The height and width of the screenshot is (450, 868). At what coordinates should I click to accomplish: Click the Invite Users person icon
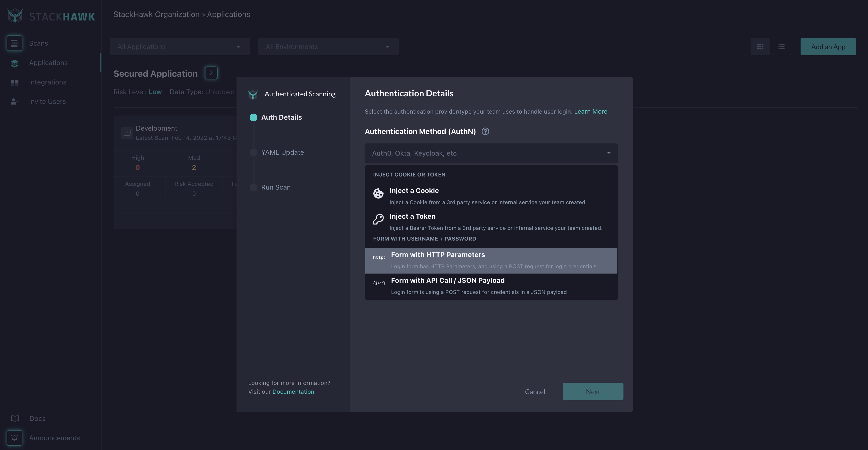tap(15, 101)
